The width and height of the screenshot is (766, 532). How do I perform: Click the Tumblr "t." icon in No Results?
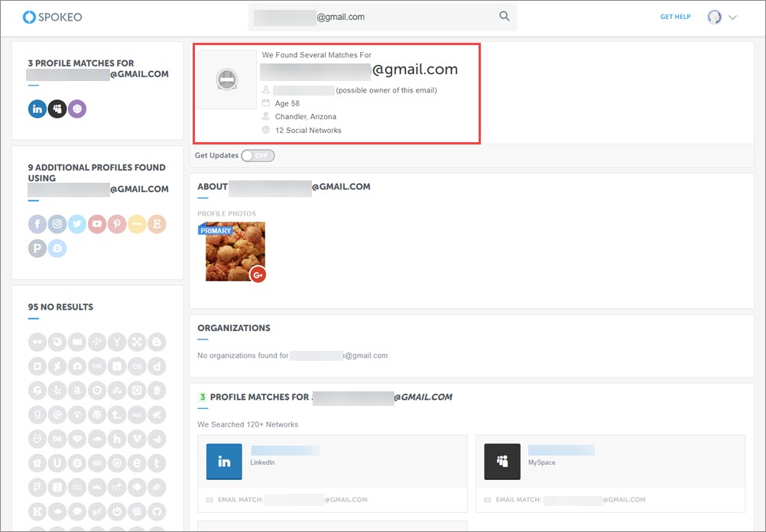click(117, 415)
